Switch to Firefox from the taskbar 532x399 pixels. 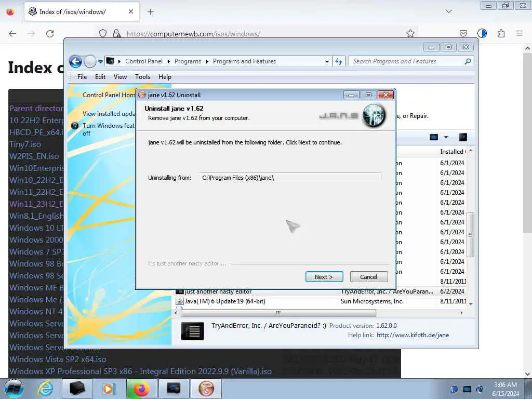(x=141, y=389)
